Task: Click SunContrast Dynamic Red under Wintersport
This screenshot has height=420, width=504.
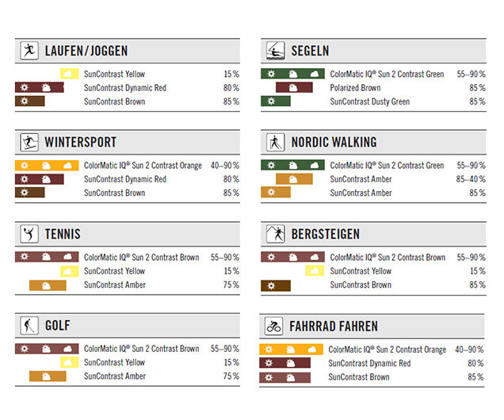Action: click(125, 179)
